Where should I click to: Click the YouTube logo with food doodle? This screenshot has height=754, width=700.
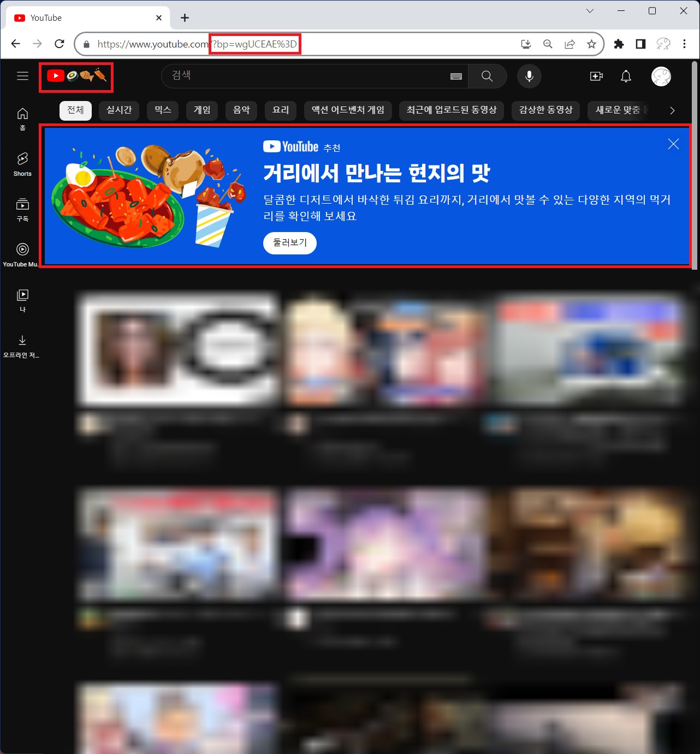[x=76, y=76]
